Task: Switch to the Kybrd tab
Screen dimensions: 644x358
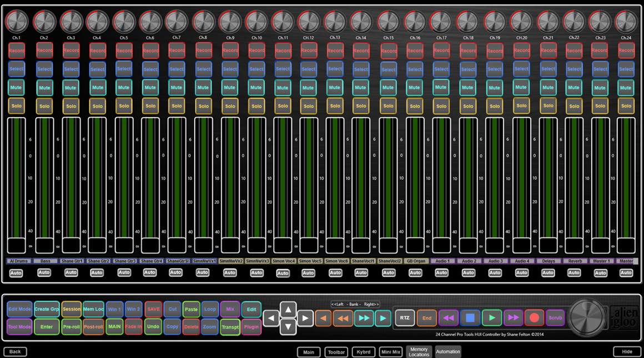Action: tap(364, 352)
